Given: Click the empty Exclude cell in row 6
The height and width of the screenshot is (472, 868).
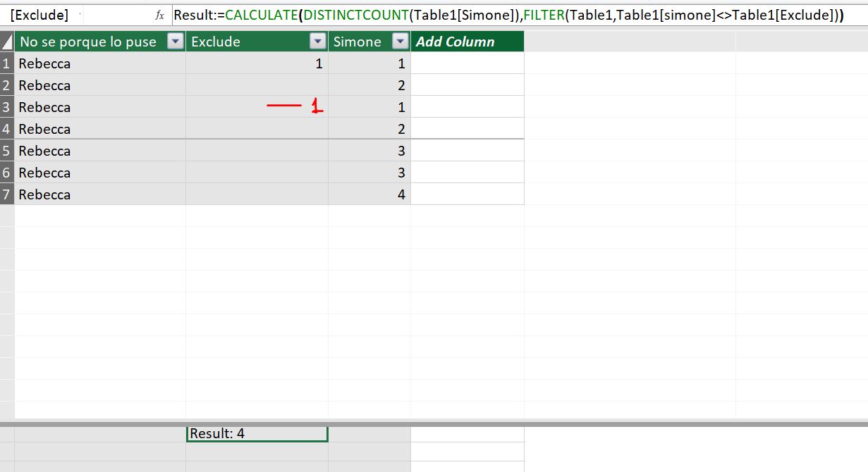Looking at the screenshot, I should tap(257, 173).
